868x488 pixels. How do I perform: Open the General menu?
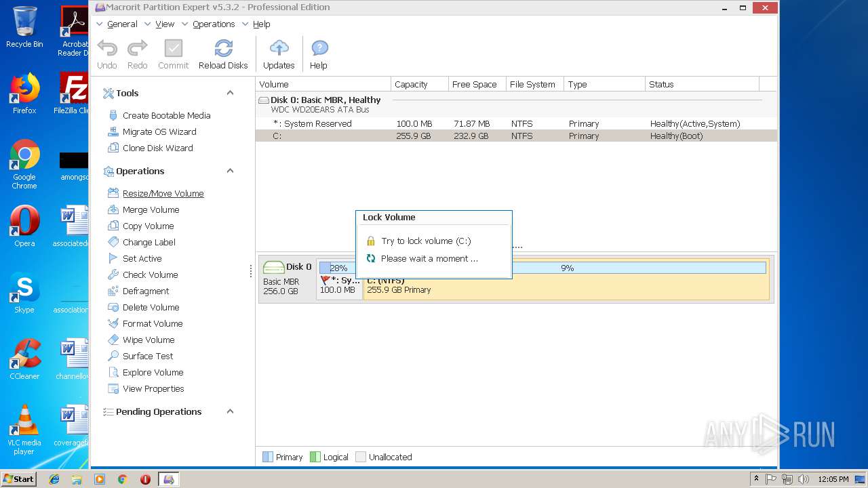[122, 24]
